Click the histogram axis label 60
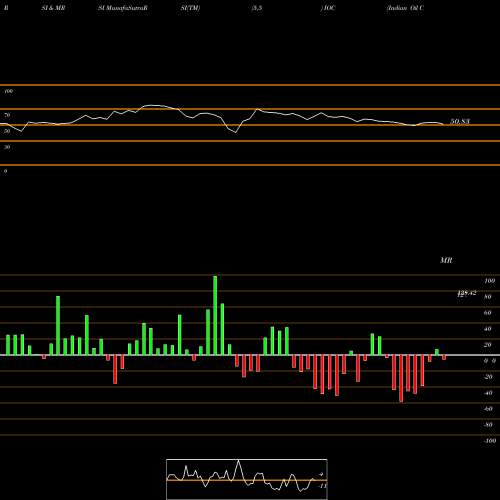Screen dimensions: 500x500 click(x=488, y=313)
